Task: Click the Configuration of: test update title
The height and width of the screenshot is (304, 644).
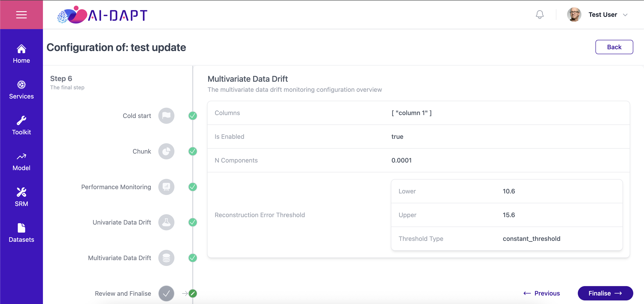Action: (116, 47)
